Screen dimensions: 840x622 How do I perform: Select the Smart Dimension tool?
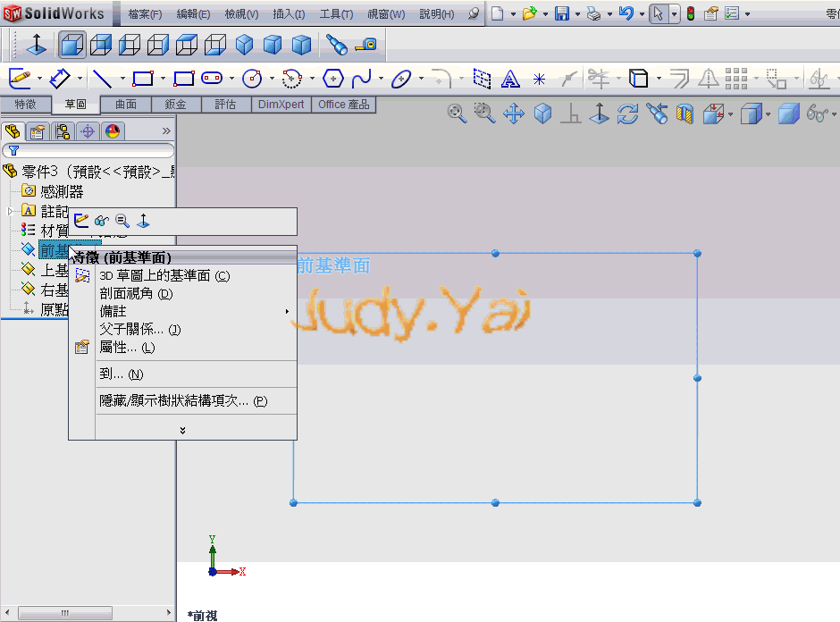coord(59,80)
